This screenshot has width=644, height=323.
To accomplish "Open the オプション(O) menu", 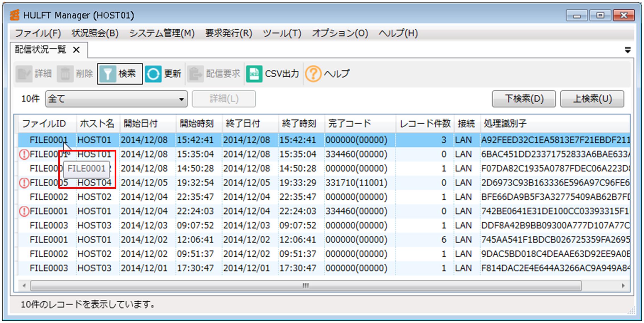I will click(x=340, y=33).
